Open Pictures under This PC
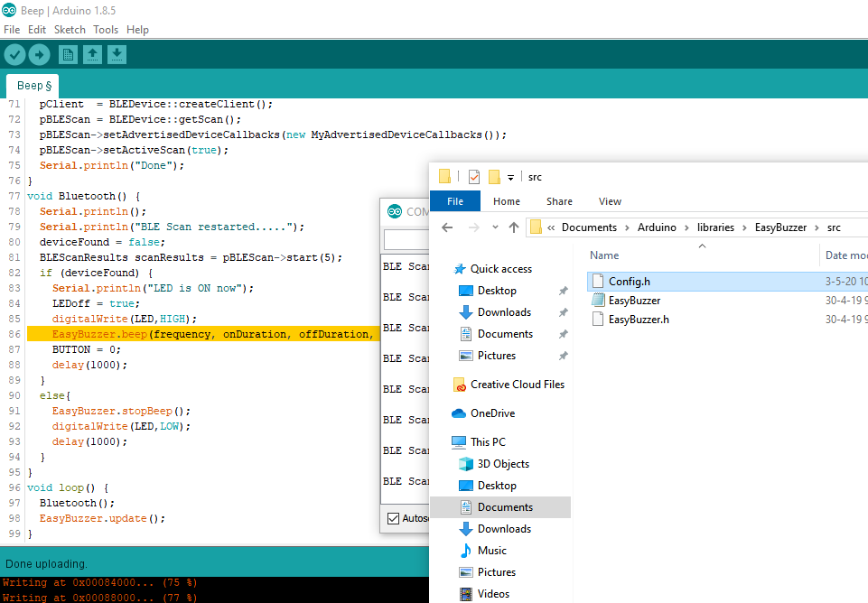 (496, 572)
